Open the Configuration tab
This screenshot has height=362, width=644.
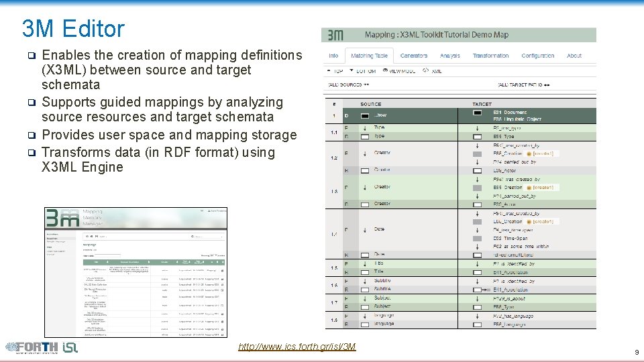click(537, 56)
